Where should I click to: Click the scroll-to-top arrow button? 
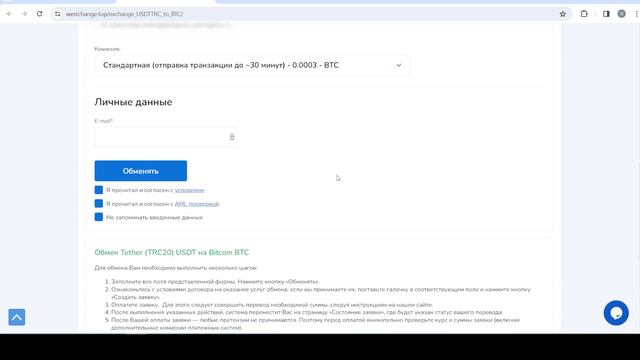pyautogui.click(x=17, y=317)
